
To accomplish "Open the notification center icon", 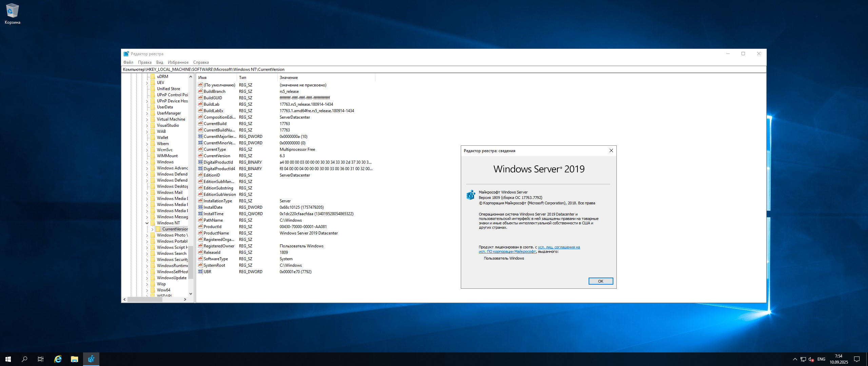I will (x=857, y=359).
